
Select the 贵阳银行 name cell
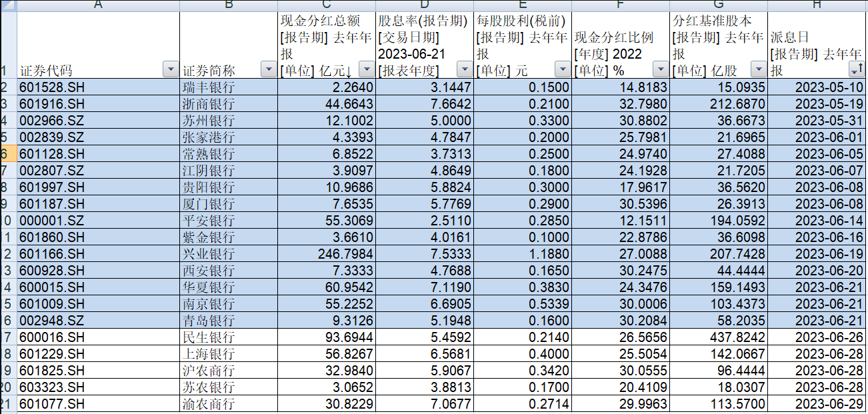point(229,187)
